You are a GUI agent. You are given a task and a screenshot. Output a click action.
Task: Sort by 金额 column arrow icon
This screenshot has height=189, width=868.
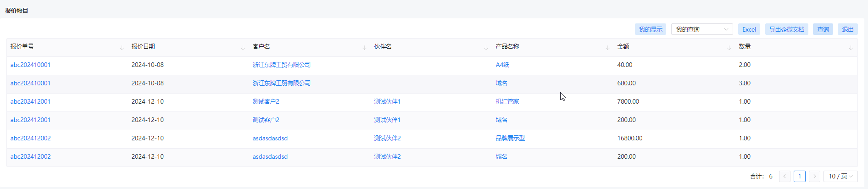[x=729, y=48]
